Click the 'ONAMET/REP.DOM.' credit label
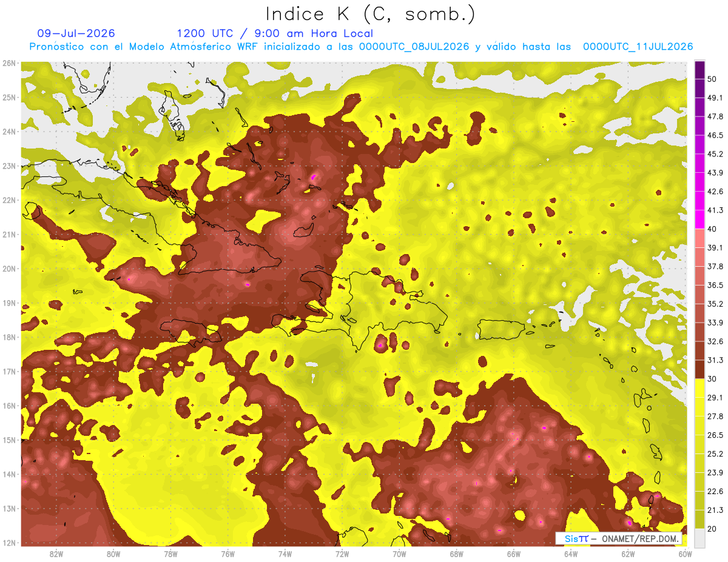This screenshot has height=562, width=728. (x=641, y=538)
